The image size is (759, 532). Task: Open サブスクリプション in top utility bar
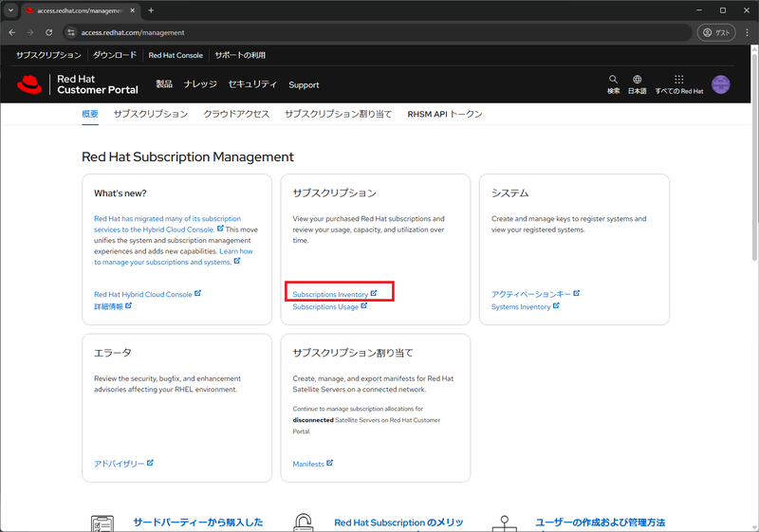click(x=48, y=55)
